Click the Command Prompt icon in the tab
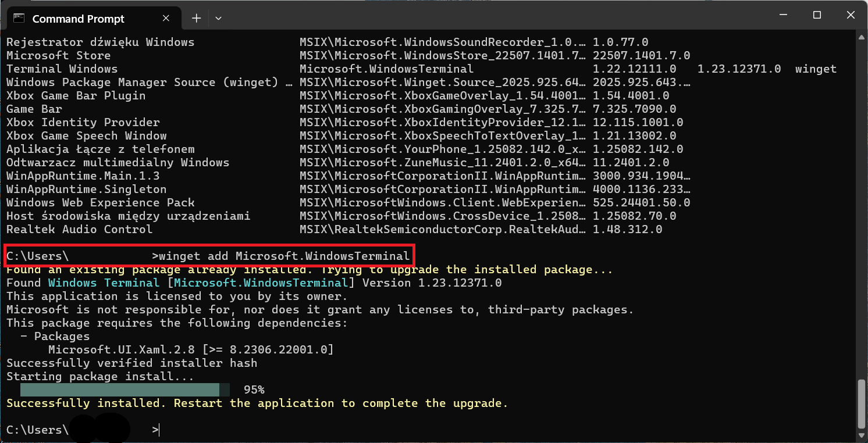The image size is (868, 443). (x=19, y=19)
